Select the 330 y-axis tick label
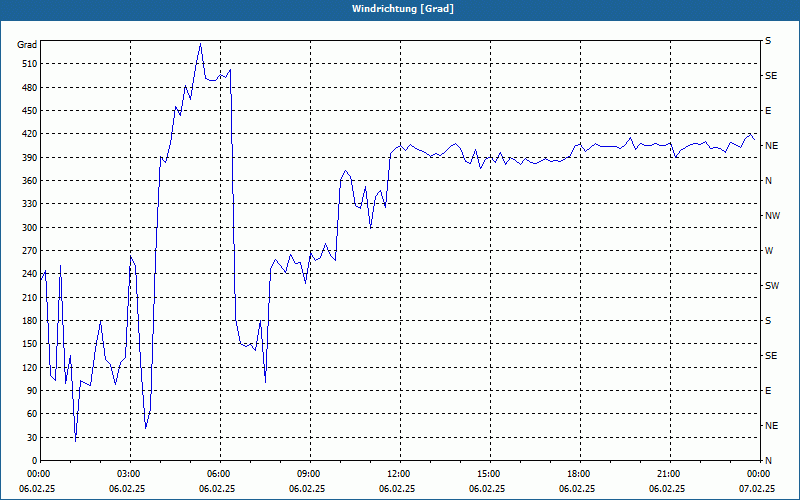 (x=30, y=204)
